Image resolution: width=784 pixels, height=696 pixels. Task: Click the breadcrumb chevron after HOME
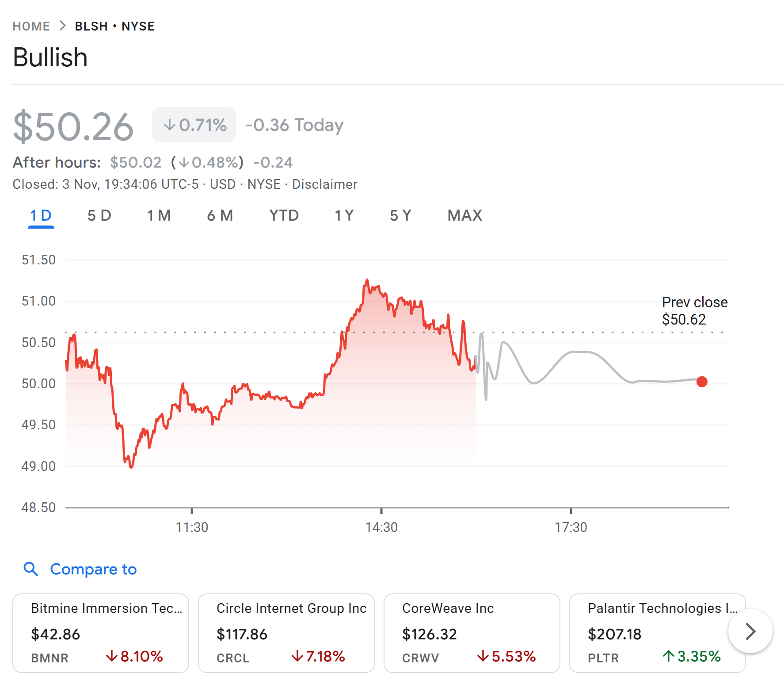pyautogui.click(x=63, y=26)
